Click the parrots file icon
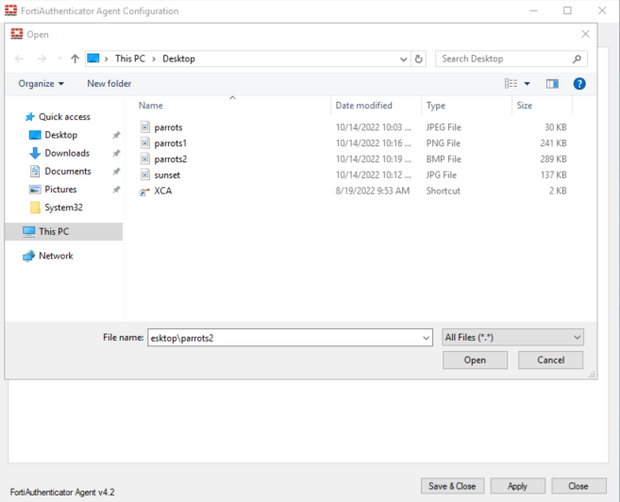The height and width of the screenshot is (502, 620). click(x=145, y=127)
